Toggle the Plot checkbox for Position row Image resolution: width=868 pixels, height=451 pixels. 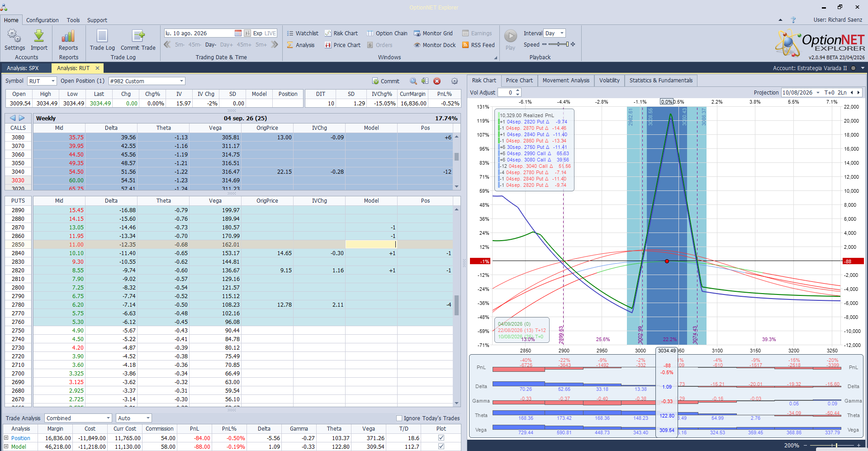(441, 438)
